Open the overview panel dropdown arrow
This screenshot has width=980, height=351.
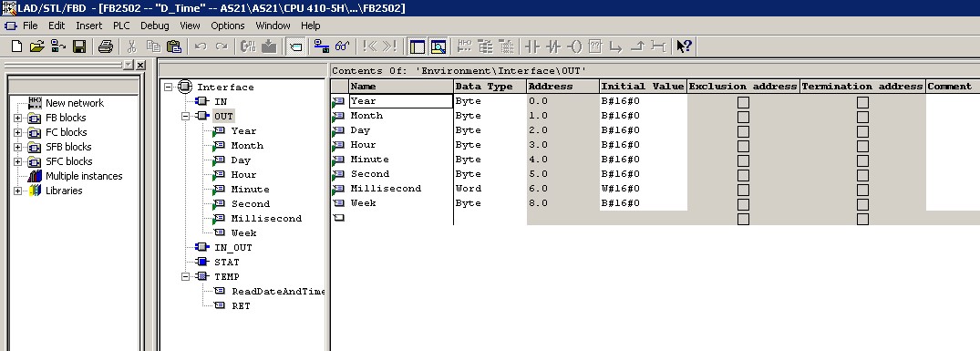click(129, 65)
